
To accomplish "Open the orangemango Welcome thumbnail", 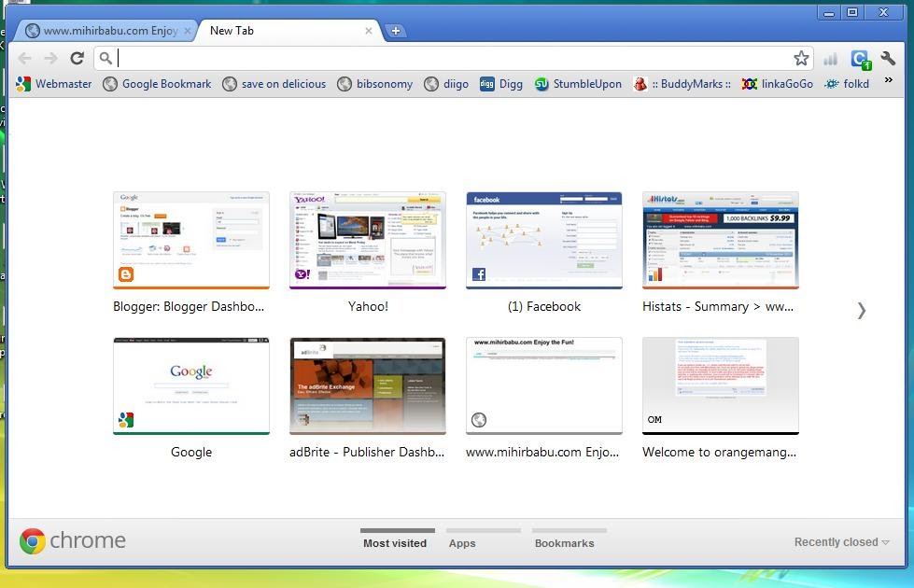I will pos(721,385).
